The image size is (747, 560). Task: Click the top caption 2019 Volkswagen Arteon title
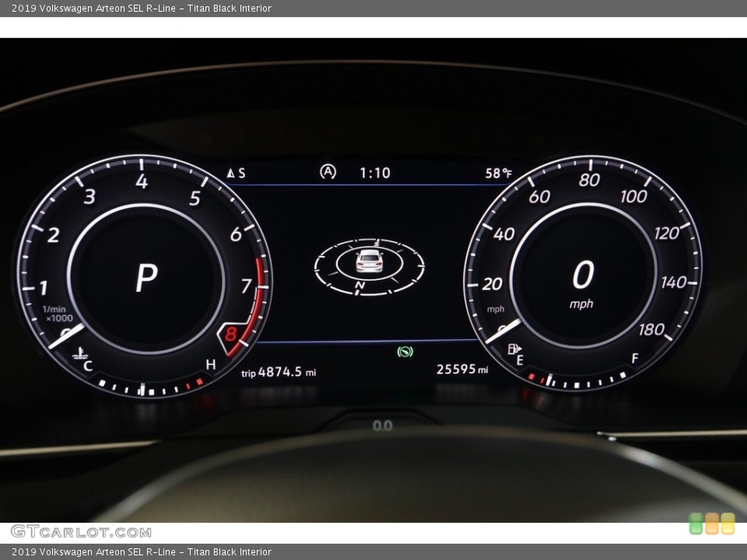142,8
